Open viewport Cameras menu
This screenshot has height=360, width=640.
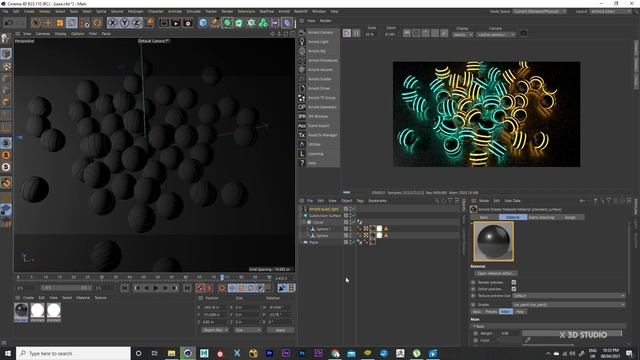pyautogui.click(x=43, y=34)
